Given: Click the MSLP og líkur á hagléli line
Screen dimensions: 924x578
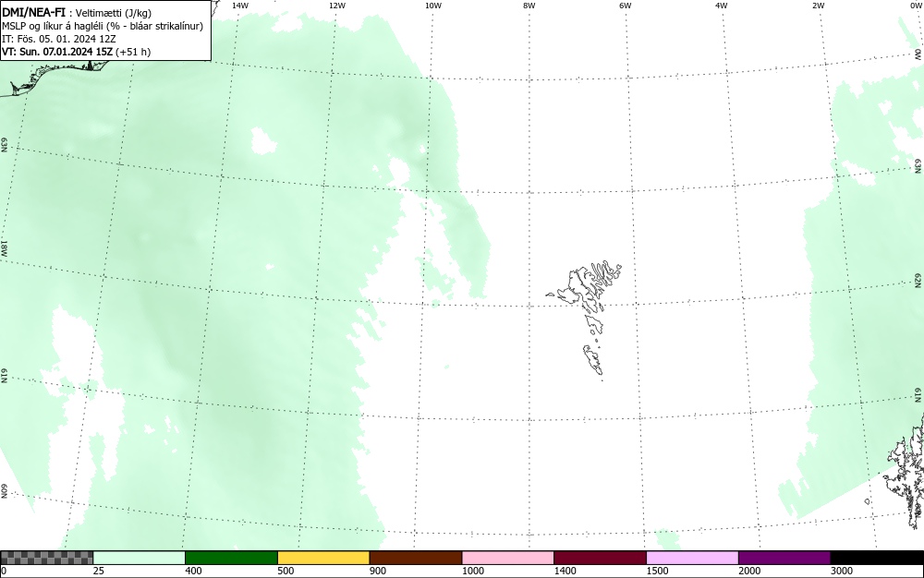Looking at the screenshot, I should tap(103, 27).
